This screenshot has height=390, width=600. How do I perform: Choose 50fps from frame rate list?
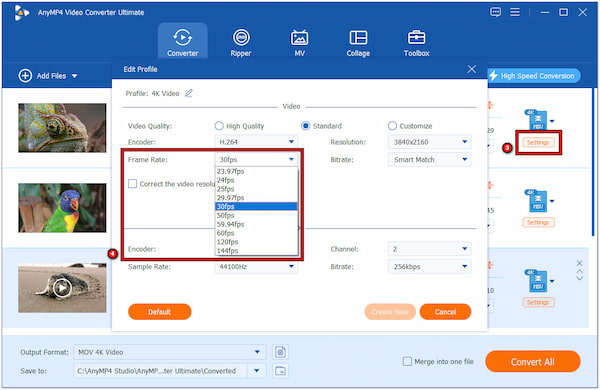(256, 215)
